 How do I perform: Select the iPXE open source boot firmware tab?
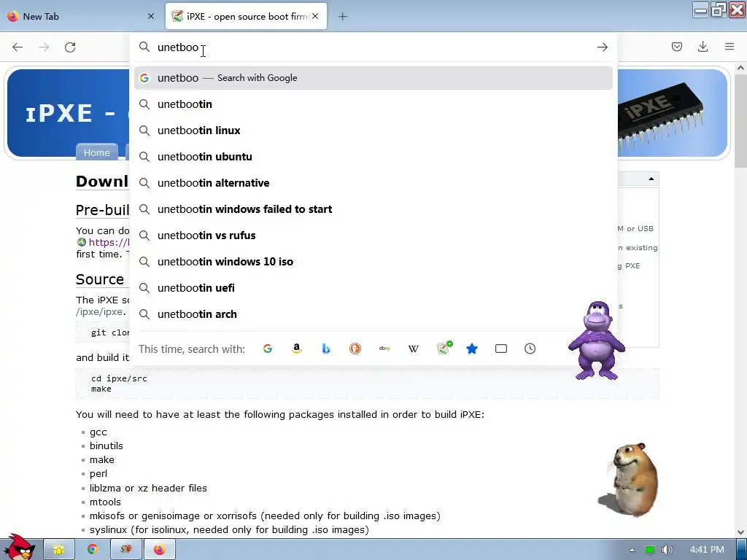[246, 16]
